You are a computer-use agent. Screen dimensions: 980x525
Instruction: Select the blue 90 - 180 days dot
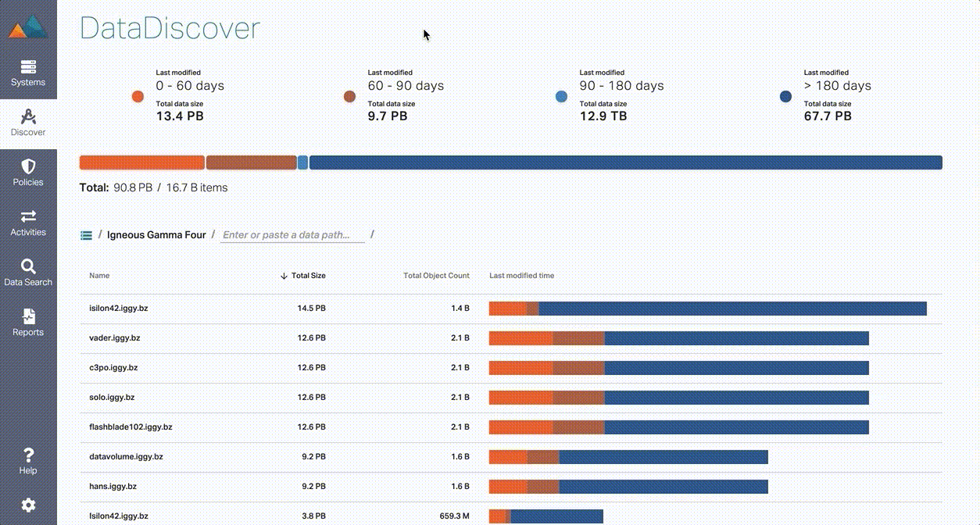click(x=561, y=97)
